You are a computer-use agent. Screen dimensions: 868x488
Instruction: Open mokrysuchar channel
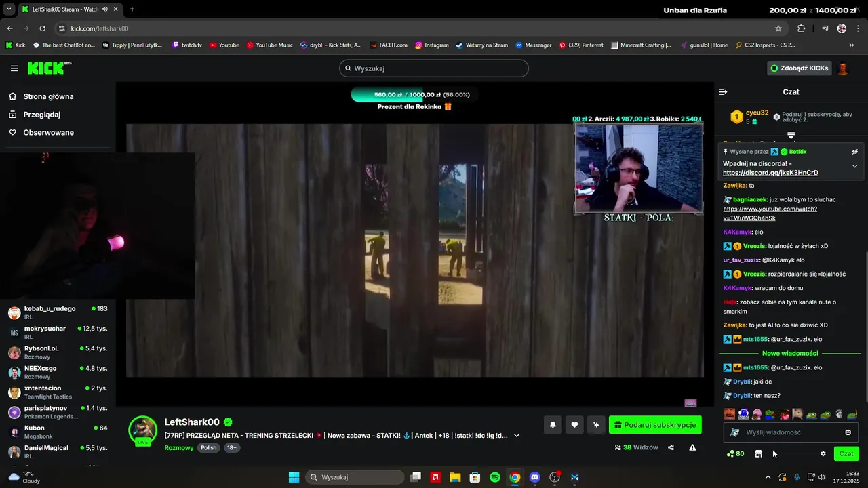(58, 332)
